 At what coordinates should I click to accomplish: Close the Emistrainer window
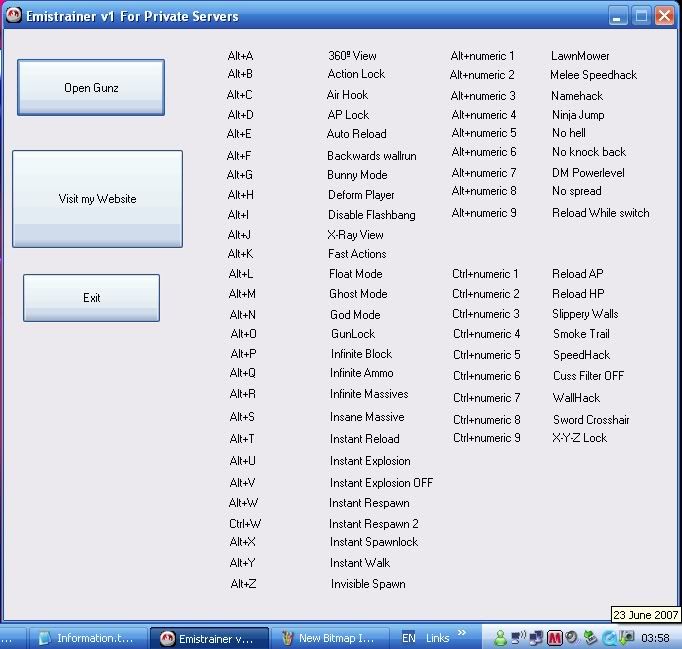[665, 16]
